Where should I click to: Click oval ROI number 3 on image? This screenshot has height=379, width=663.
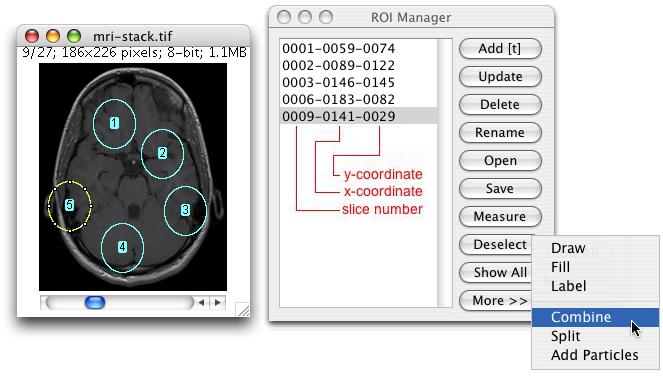[x=185, y=210]
